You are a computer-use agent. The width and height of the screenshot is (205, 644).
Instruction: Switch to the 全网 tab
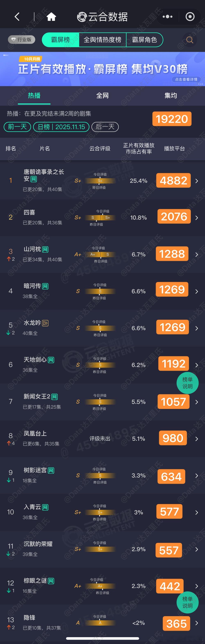(102, 96)
